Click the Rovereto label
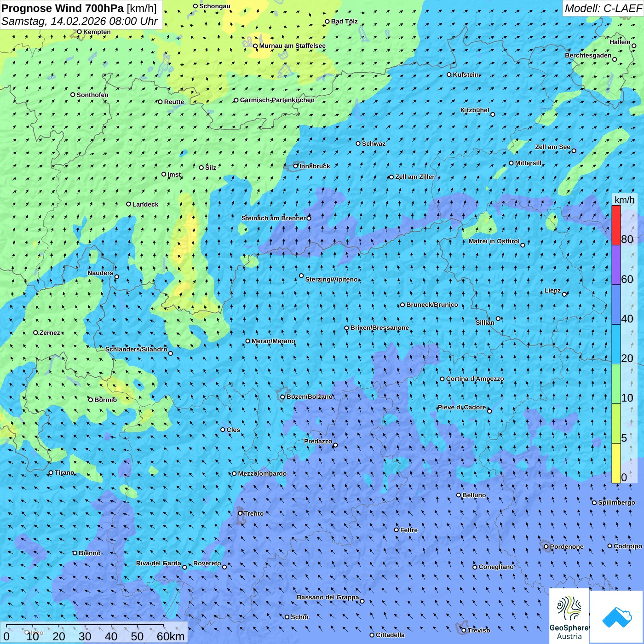Image resolution: width=644 pixels, height=644 pixels. coord(207,563)
